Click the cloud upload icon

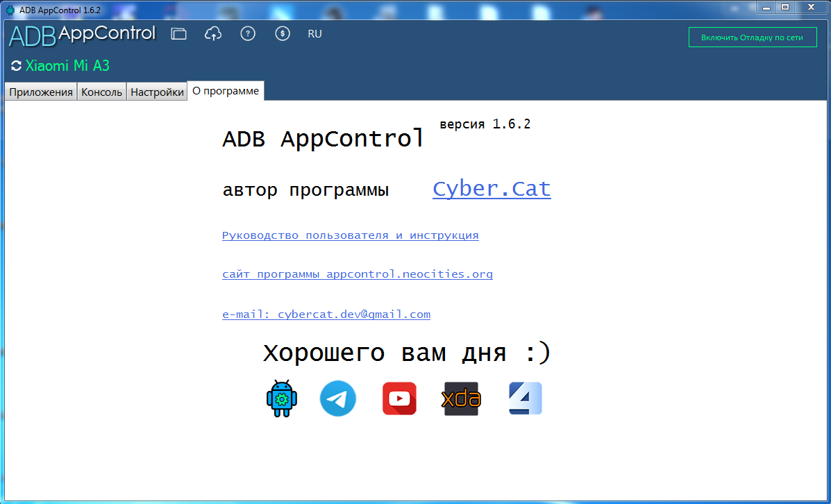(213, 34)
